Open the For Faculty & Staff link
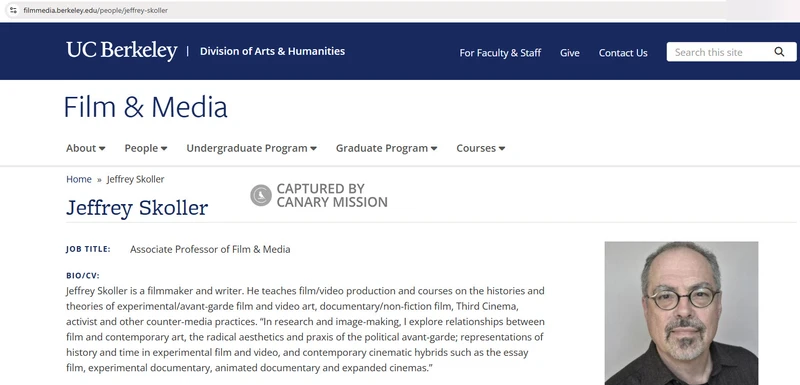Viewport: 800px width, 385px height. pyautogui.click(x=500, y=53)
